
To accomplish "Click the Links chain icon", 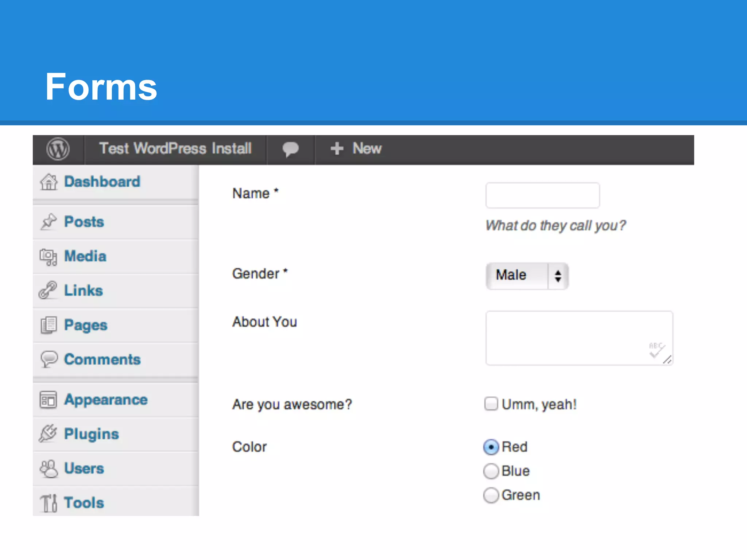I will pos(48,290).
